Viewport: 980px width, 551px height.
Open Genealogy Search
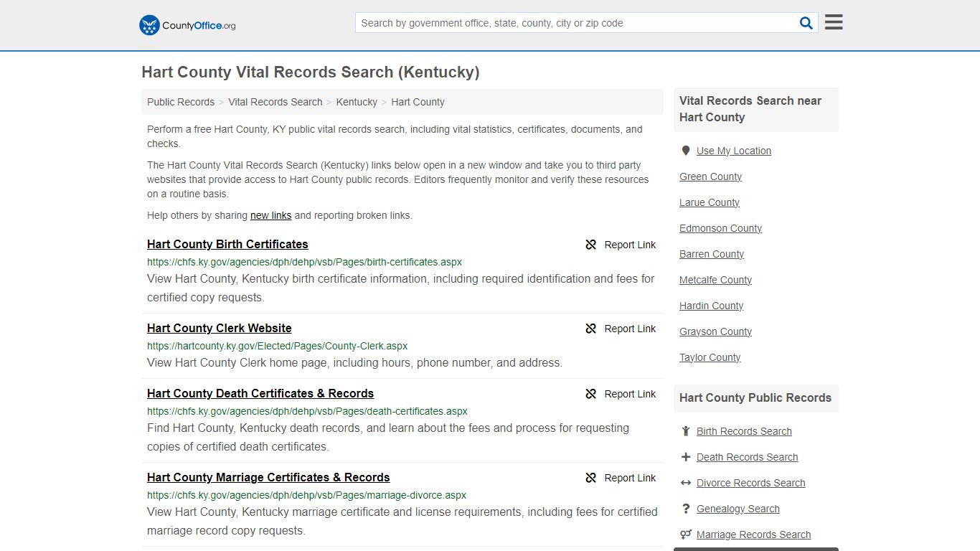coord(738,509)
